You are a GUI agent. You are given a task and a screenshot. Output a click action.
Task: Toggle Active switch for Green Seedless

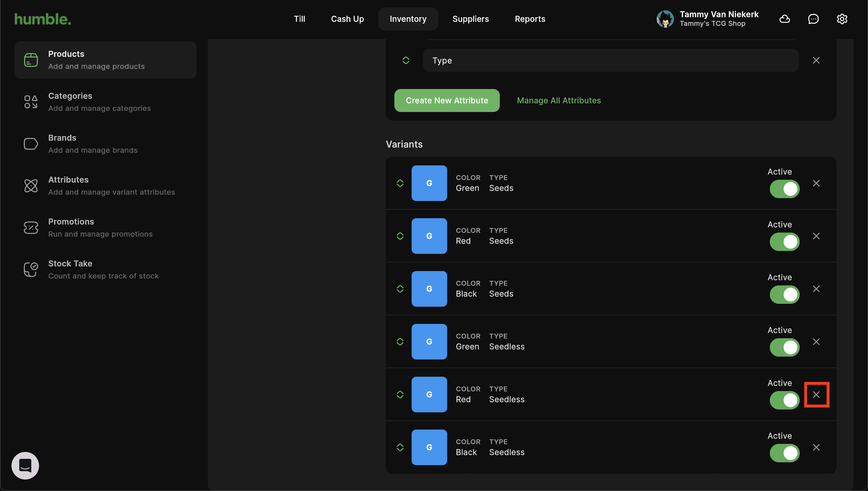(x=784, y=347)
